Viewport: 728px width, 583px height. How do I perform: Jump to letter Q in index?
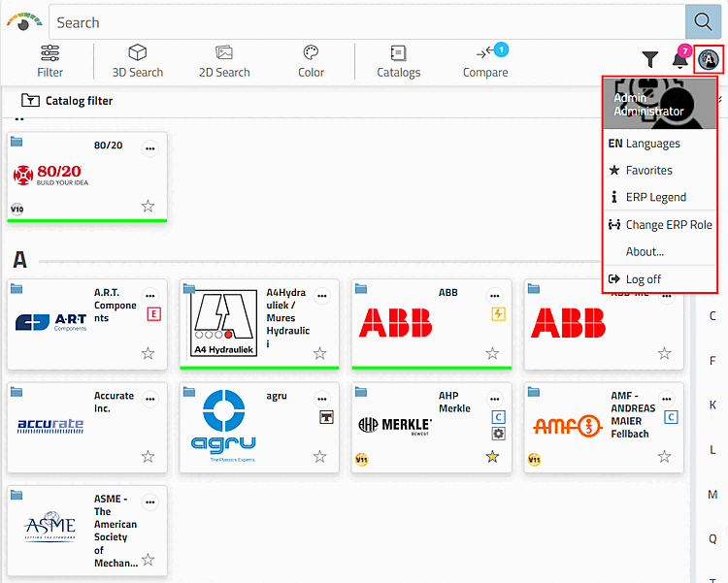(712, 539)
